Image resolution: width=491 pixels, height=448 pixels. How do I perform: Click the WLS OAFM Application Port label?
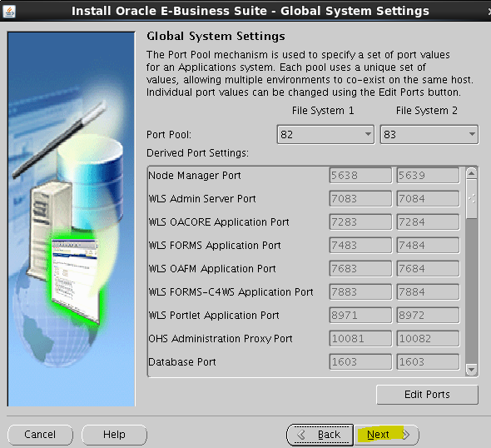[212, 269]
